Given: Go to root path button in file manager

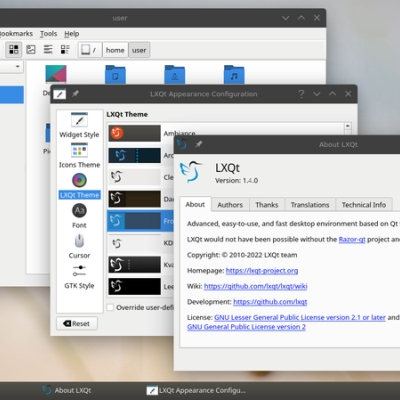Looking at the screenshot, I should pos(90,50).
